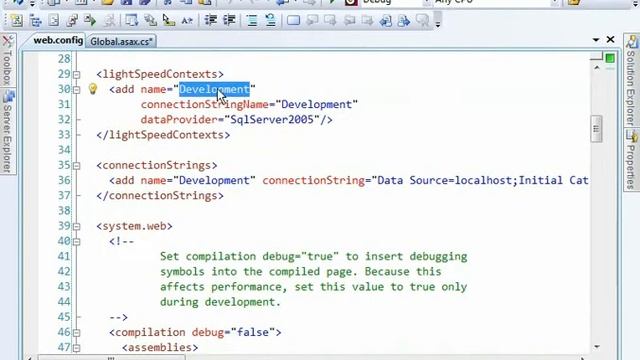Click the blue hierarchy tree toolbar icon
The width and height of the screenshot is (640, 360).
[36, 20]
